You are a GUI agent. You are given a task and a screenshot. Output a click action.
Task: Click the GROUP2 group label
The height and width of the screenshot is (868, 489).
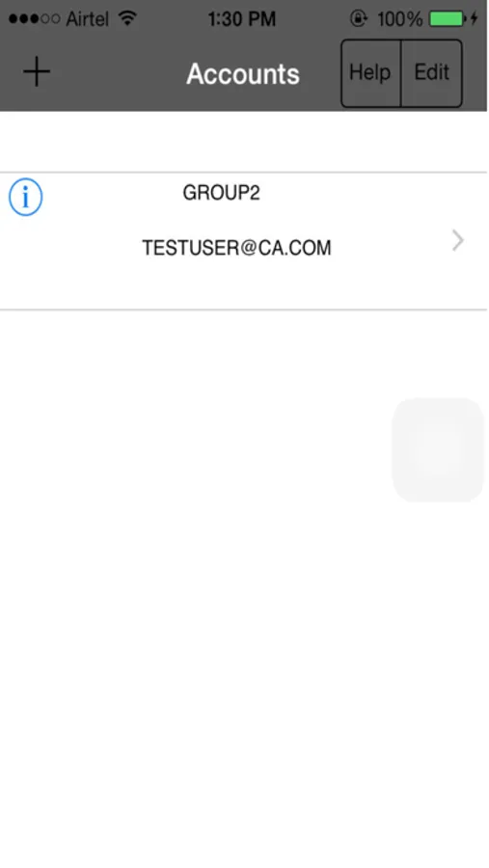[221, 193]
